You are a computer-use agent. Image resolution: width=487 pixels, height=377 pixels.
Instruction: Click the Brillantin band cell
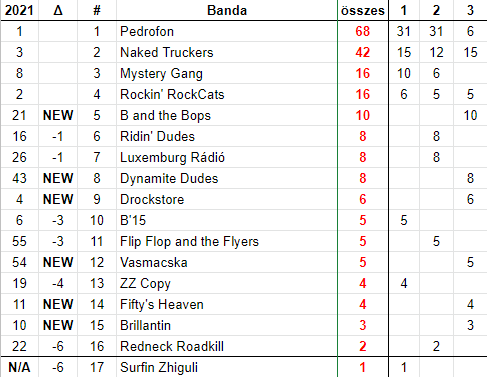[227, 325]
